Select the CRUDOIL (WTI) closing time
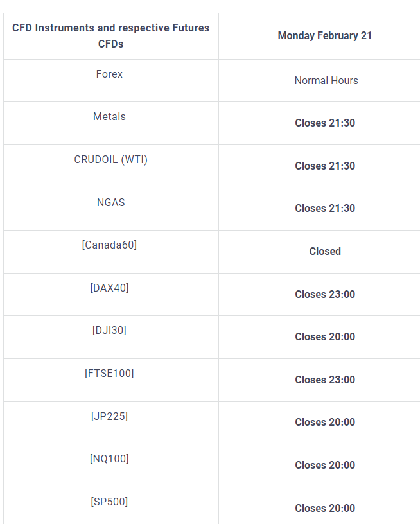The image size is (420, 524). pyautogui.click(x=324, y=166)
